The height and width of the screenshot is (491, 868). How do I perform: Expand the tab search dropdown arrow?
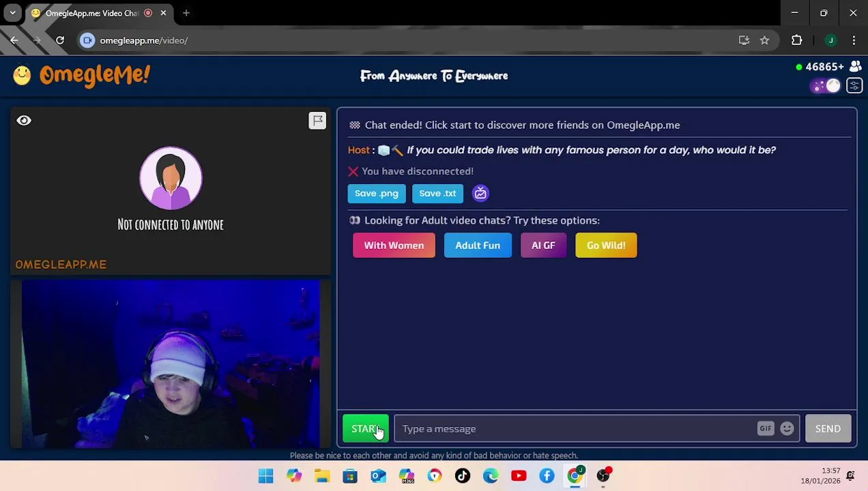[x=12, y=13]
